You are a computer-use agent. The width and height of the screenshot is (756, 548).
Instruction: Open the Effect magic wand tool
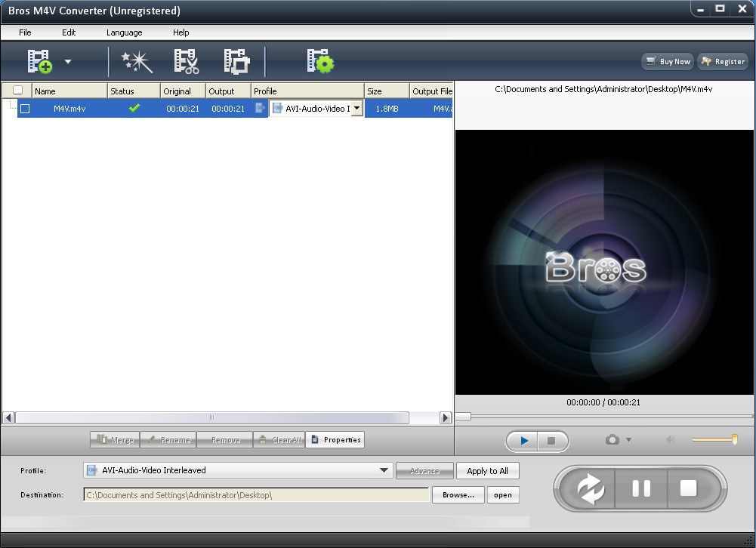(x=137, y=62)
